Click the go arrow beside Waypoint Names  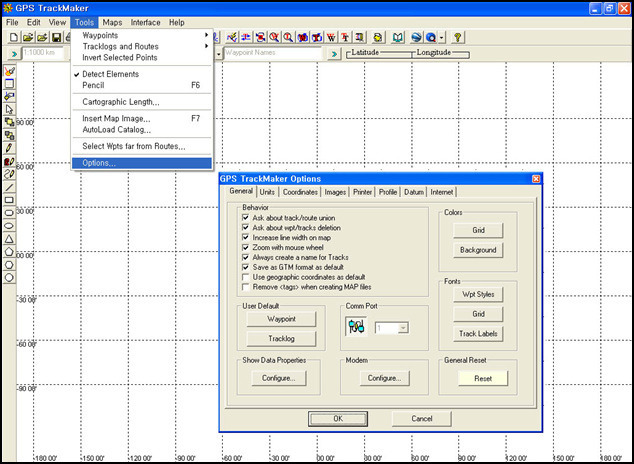(334, 54)
